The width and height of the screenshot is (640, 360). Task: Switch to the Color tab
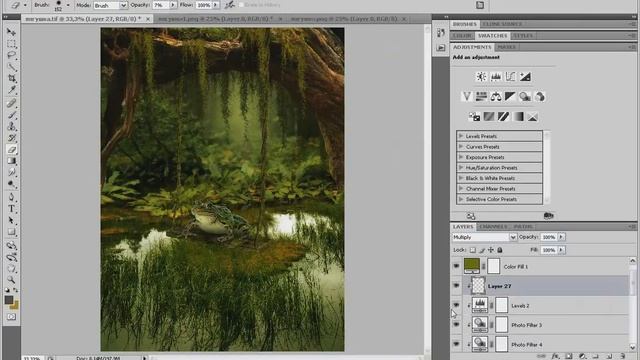[x=462, y=36]
